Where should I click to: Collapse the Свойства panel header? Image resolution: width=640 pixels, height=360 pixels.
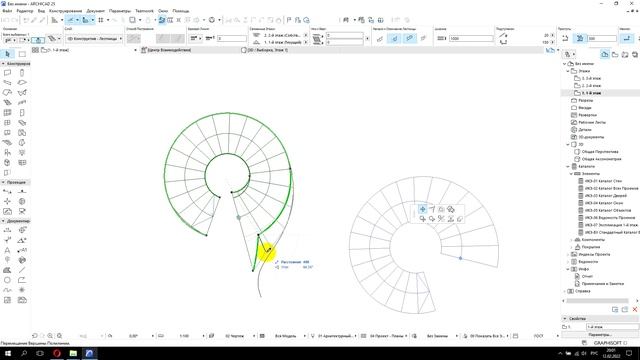(564, 318)
